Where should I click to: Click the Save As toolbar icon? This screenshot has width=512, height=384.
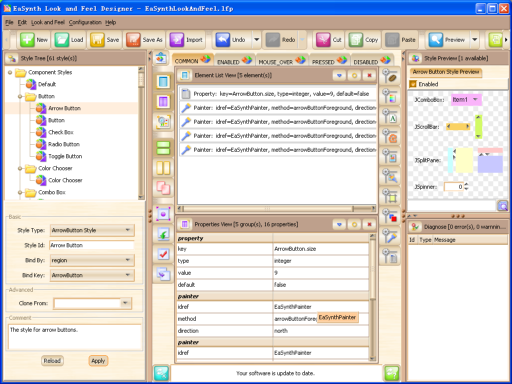(x=133, y=40)
